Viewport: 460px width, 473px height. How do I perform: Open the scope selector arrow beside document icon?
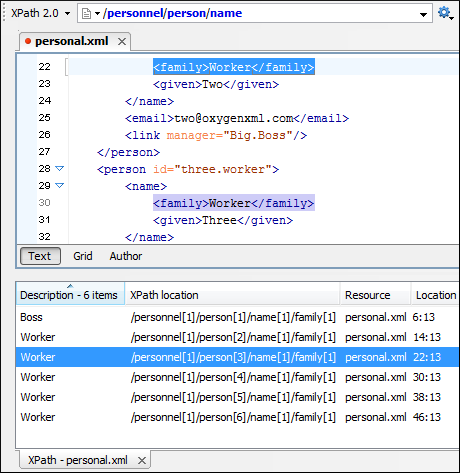[97, 14]
